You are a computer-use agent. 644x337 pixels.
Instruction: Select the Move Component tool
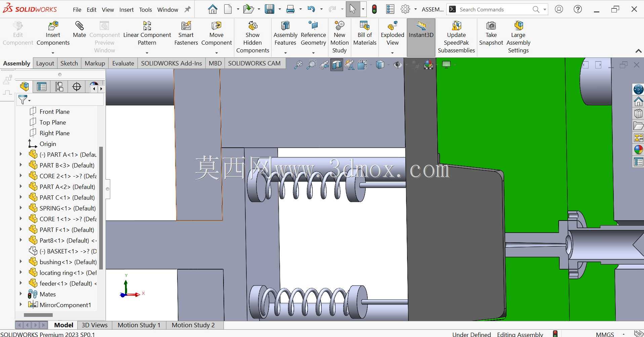coord(216,34)
